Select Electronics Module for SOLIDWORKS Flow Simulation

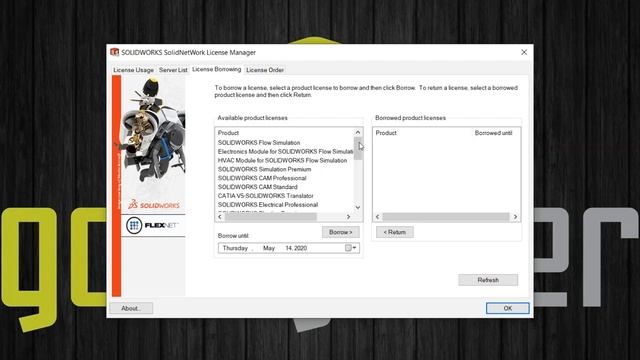tap(285, 151)
